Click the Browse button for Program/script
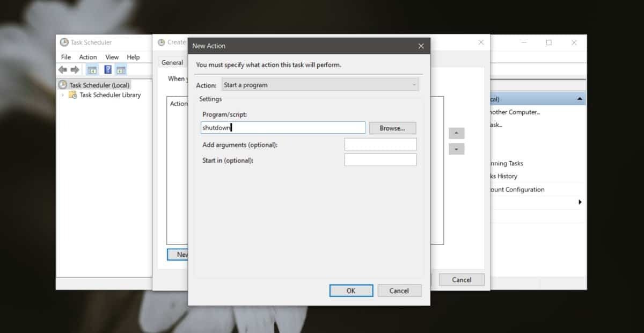 tap(392, 128)
